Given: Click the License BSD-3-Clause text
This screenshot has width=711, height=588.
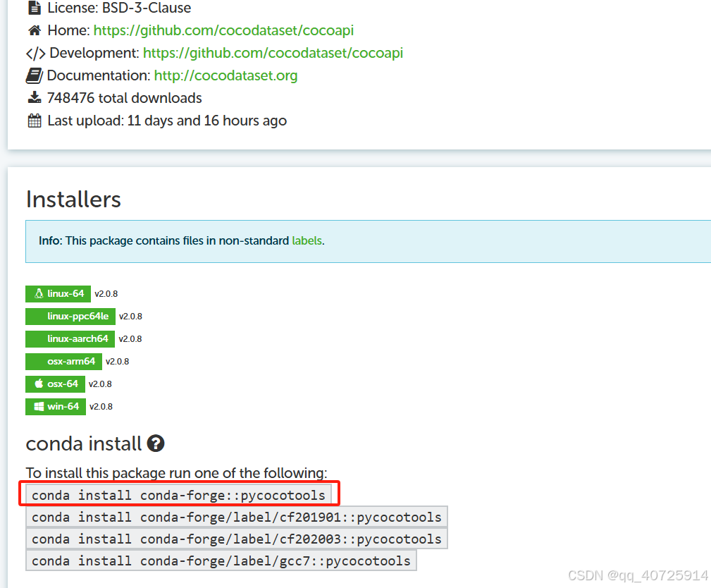Looking at the screenshot, I should pos(119,8).
